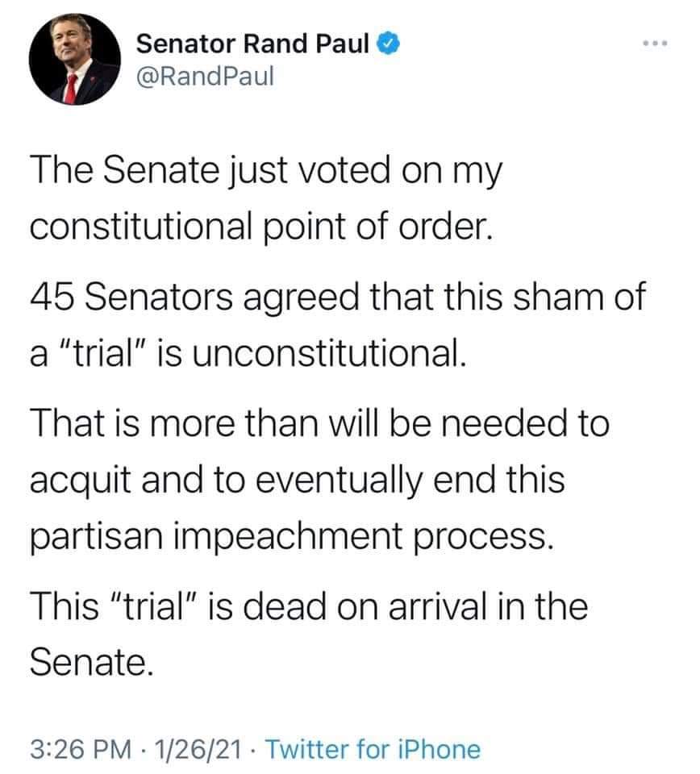
Task: Click the line 'That is more than will be needed to'
Action: pyautogui.click(x=320, y=424)
